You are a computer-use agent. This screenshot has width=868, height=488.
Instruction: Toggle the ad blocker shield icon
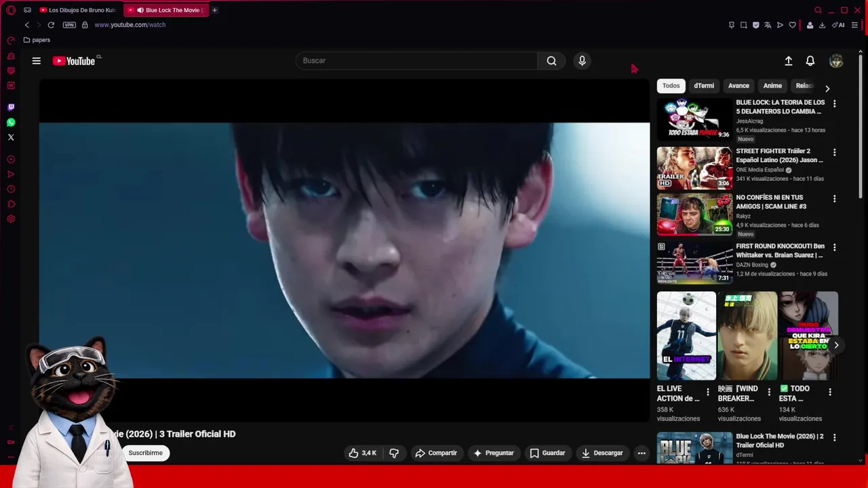(x=755, y=25)
